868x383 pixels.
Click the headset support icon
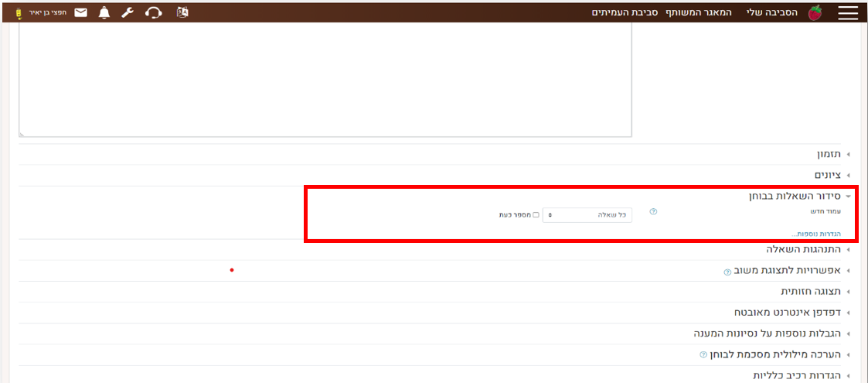154,12
